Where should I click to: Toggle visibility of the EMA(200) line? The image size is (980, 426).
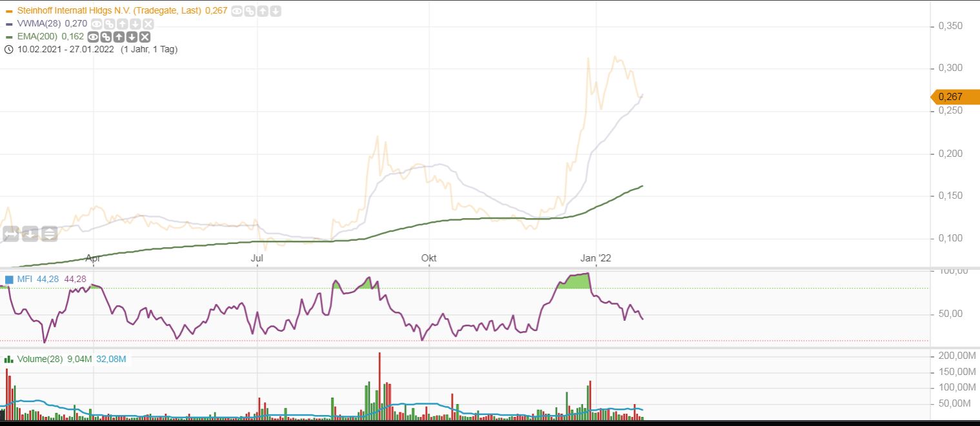[94, 37]
